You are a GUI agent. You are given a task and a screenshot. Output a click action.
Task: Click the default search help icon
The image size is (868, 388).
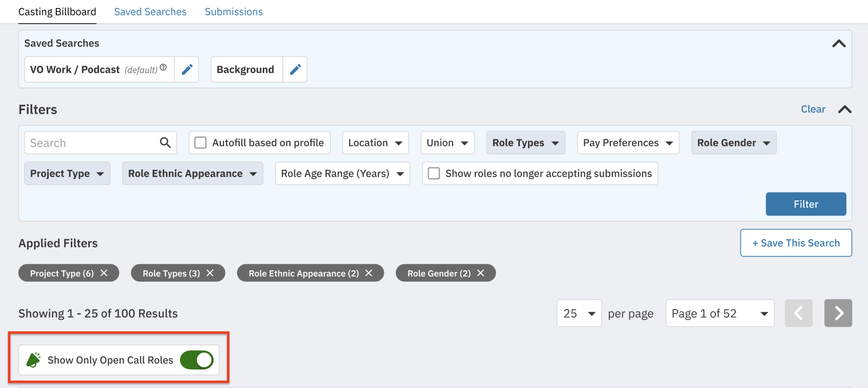pos(163,67)
